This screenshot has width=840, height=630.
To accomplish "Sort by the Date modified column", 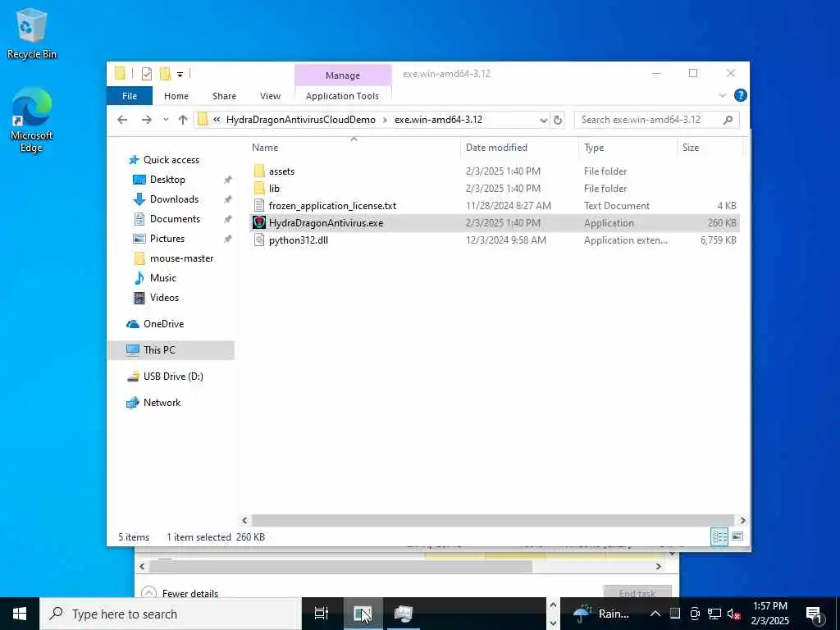I will coord(496,148).
